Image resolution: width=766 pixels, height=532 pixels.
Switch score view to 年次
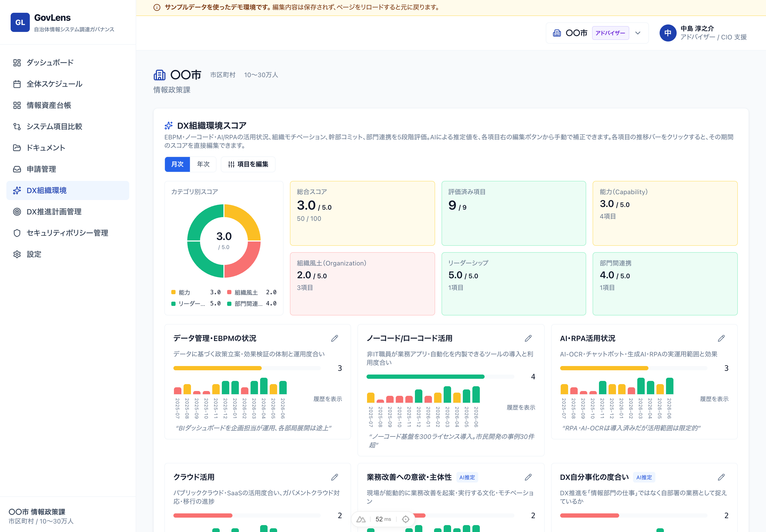coord(203,164)
